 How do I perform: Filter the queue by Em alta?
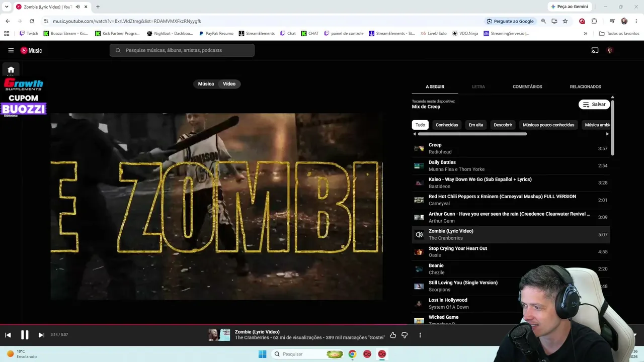point(476,125)
